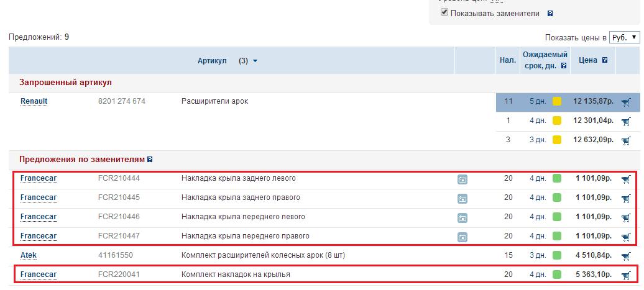
Task: Add FCR220041 kit to cart
Action: click(626, 275)
